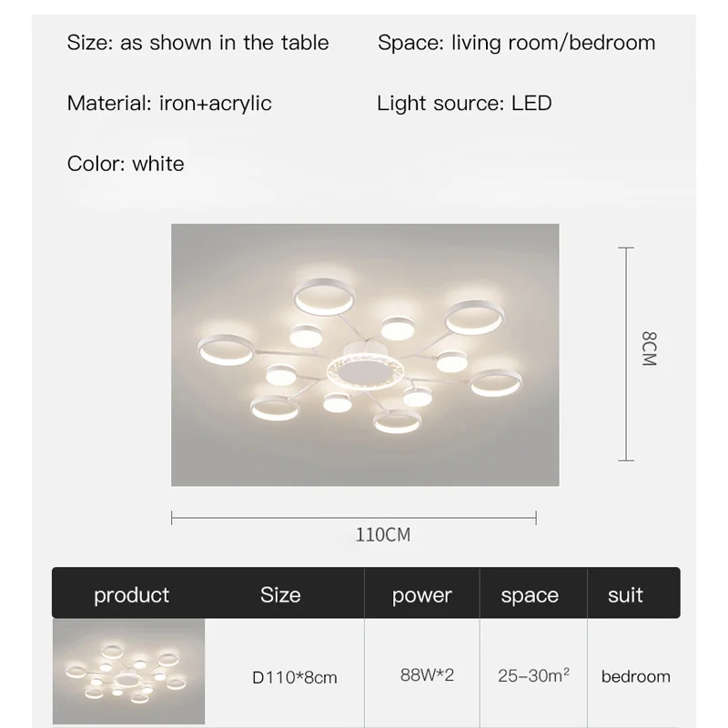Select the D110*8cm size cell
The width and height of the screenshot is (728, 728).
[294, 677]
